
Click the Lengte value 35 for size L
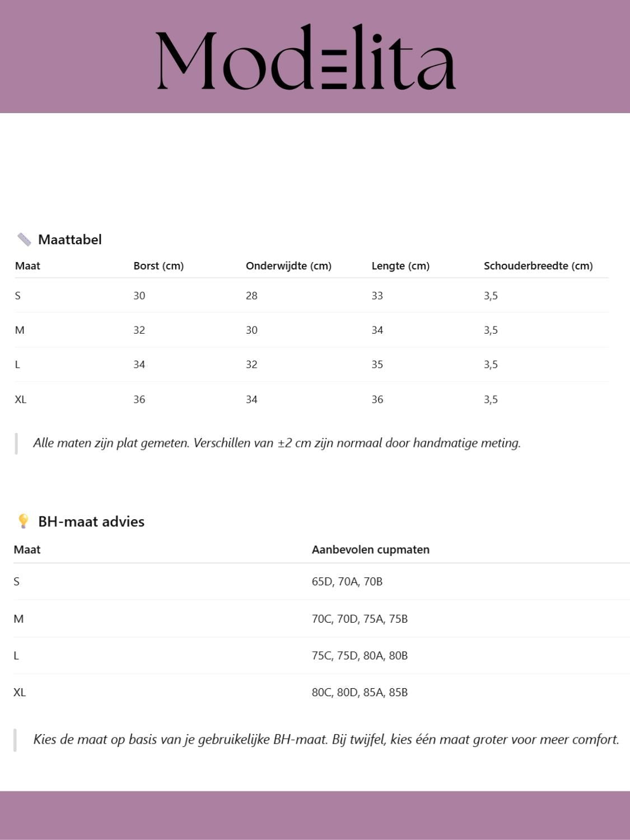click(377, 365)
